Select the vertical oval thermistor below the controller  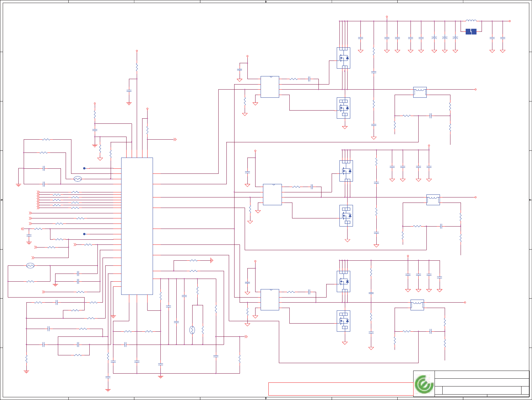click(192, 330)
